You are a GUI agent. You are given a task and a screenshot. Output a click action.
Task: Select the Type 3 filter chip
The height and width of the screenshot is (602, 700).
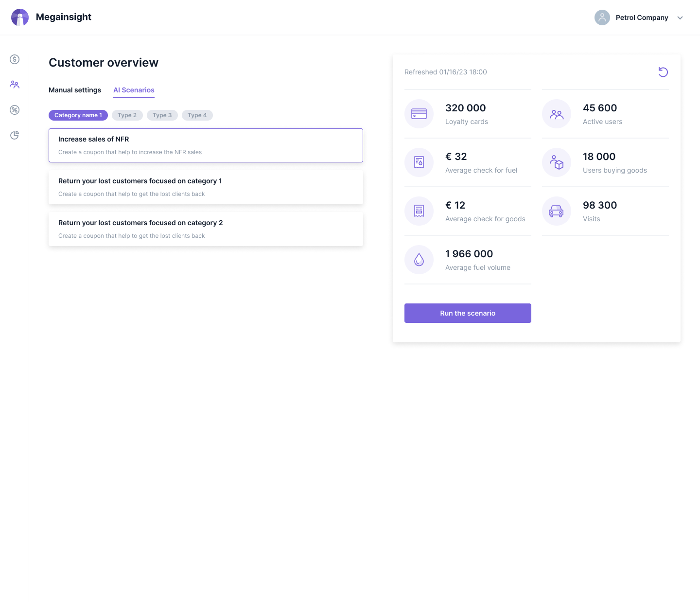pyautogui.click(x=162, y=115)
